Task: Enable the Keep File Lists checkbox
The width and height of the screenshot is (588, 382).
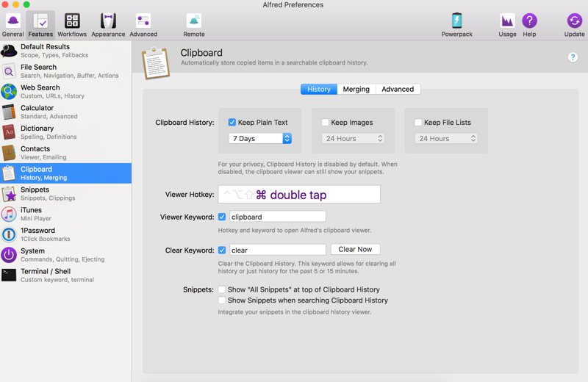Action: pos(418,122)
